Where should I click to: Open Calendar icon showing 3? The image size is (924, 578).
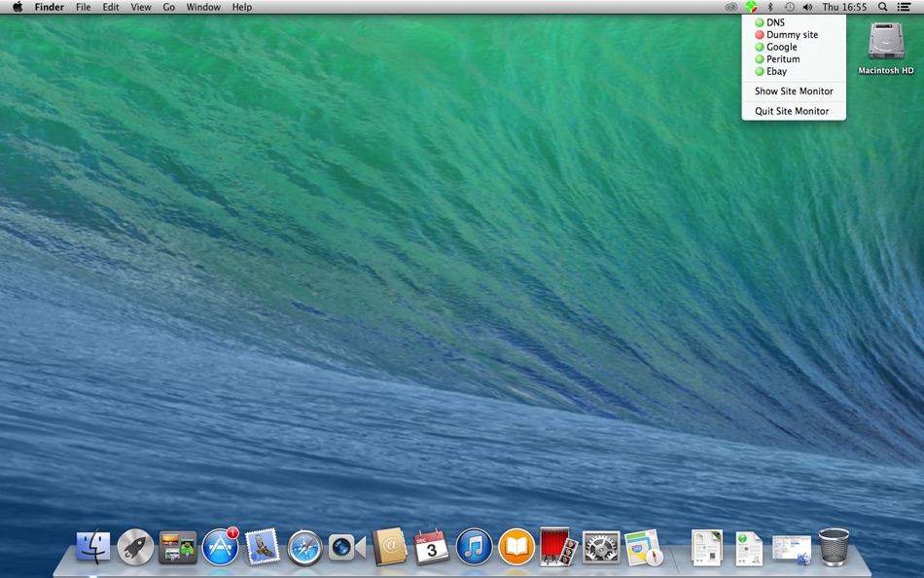click(x=432, y=547)
